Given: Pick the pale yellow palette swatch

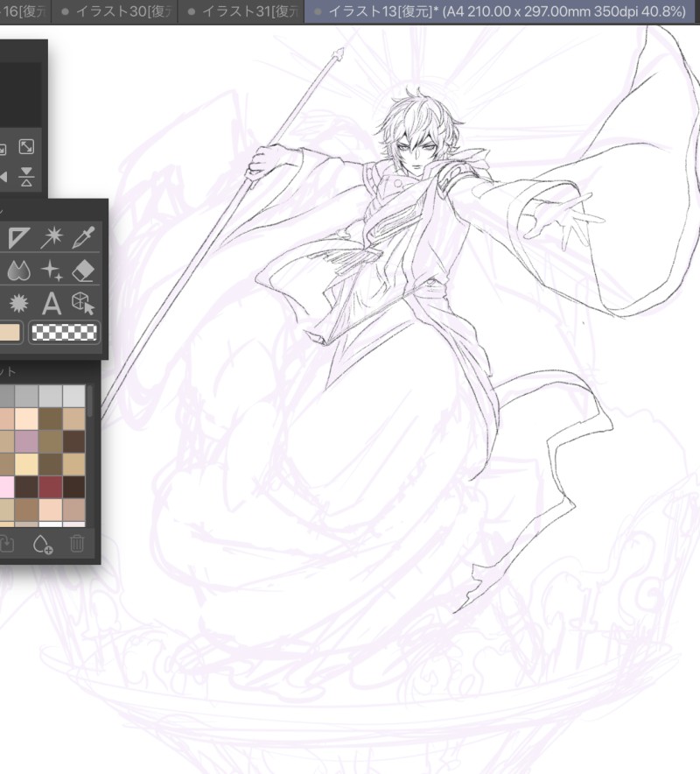Looking at the screenshot, I should click(26, 464).
